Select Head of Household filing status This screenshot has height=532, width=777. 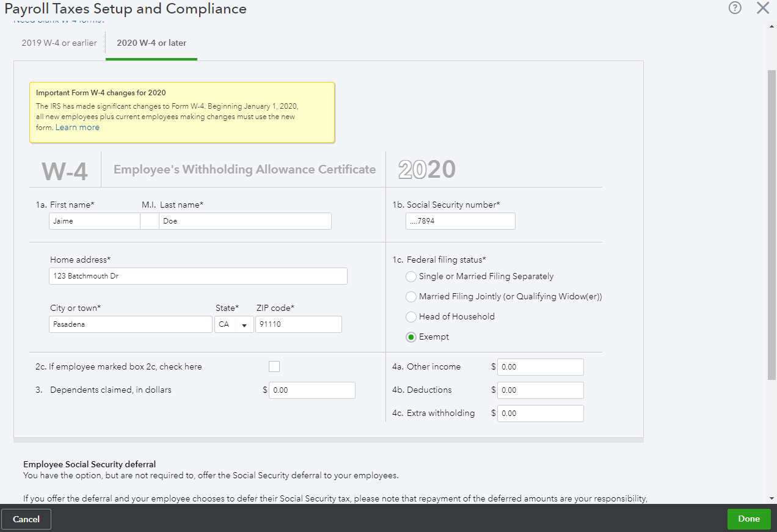(411, 317)
